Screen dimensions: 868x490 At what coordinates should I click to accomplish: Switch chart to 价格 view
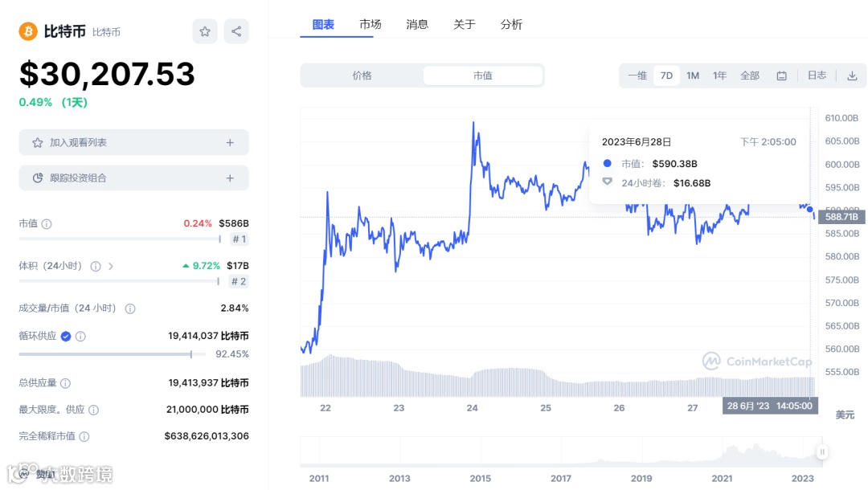tap(362, 76)
